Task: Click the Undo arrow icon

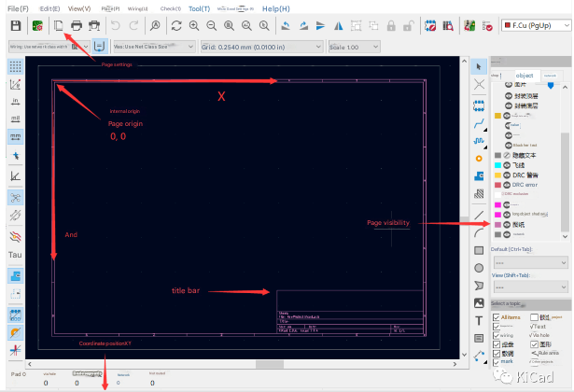Action: 117,26
